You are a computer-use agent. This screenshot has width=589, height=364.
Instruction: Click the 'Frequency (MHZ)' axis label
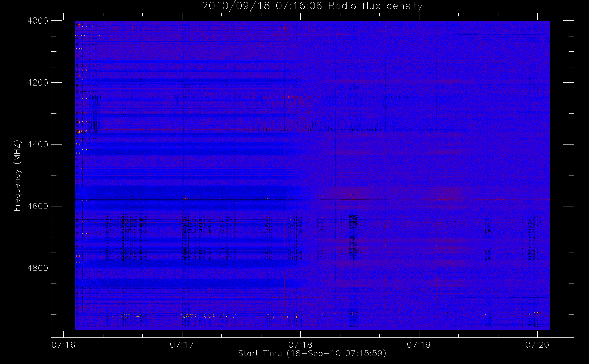tap(17, 175)
